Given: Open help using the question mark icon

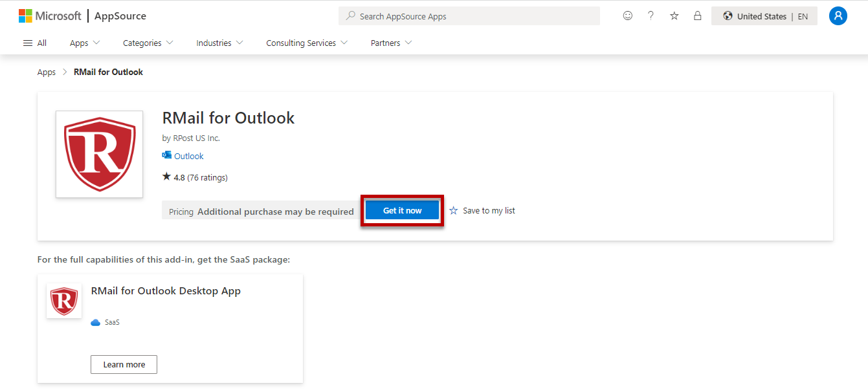Looking at the screenshot, I should [651, 15].
